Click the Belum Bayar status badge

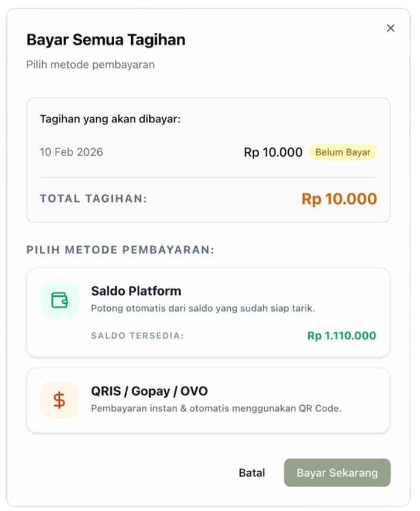pos(343,152)
